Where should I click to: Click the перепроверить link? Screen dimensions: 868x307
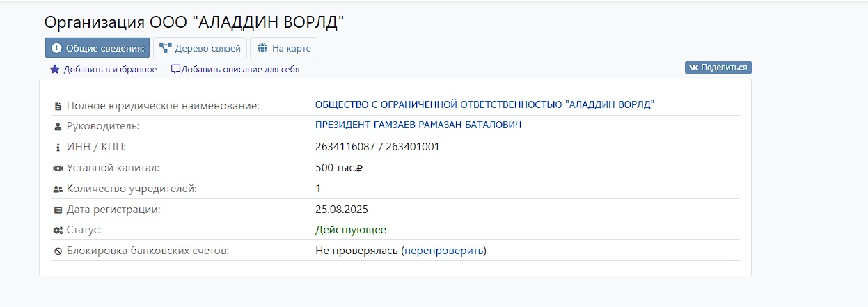pyautogui.click(x=443, y=251)
